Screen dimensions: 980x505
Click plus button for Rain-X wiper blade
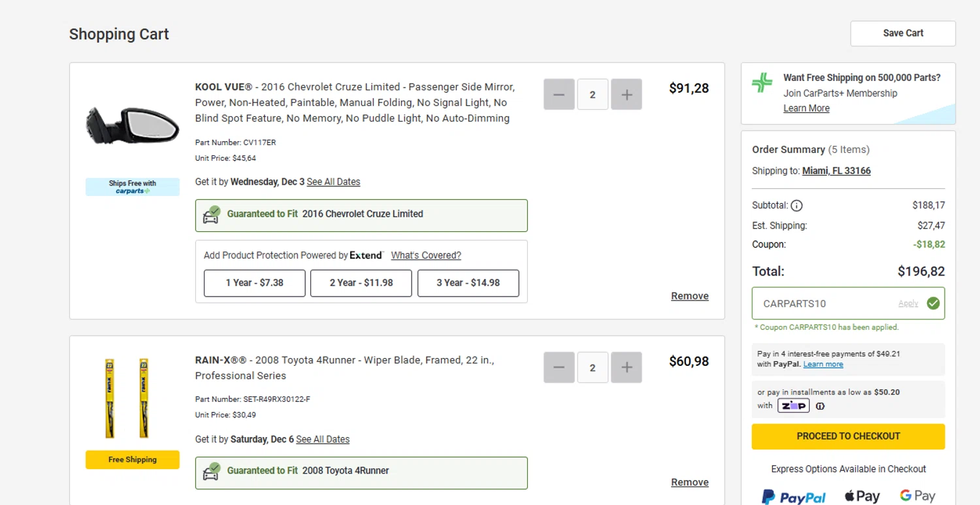tap(627, 368)
